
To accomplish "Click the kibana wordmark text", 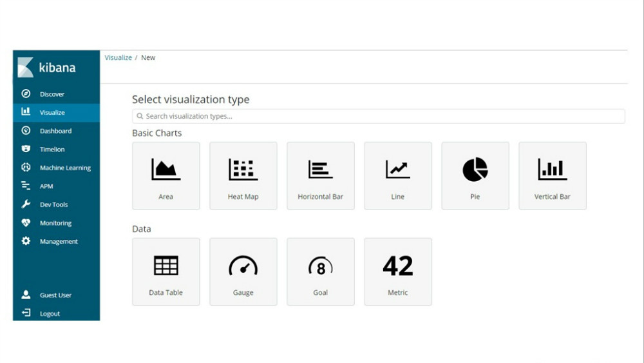I will 57,68.
